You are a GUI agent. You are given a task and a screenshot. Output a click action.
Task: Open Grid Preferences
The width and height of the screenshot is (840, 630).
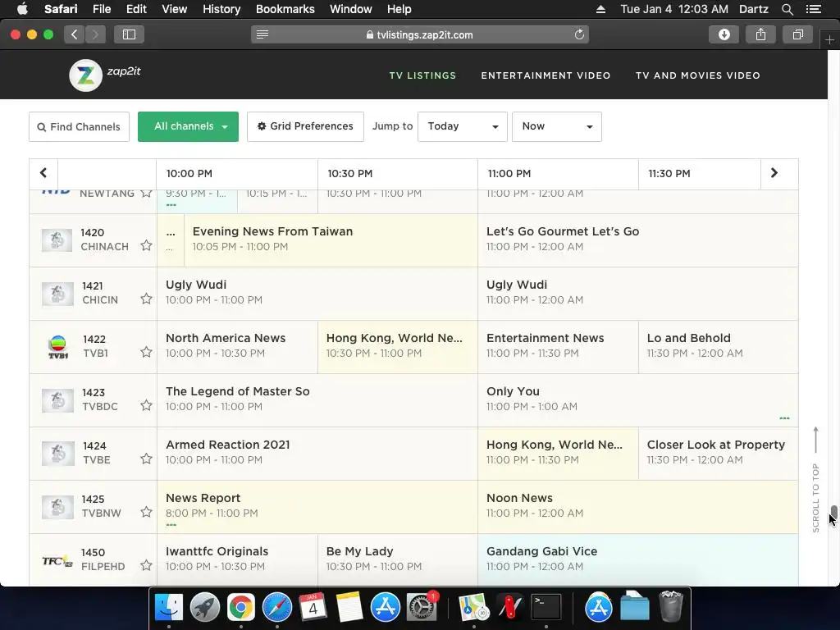click(x=305, y=126)
